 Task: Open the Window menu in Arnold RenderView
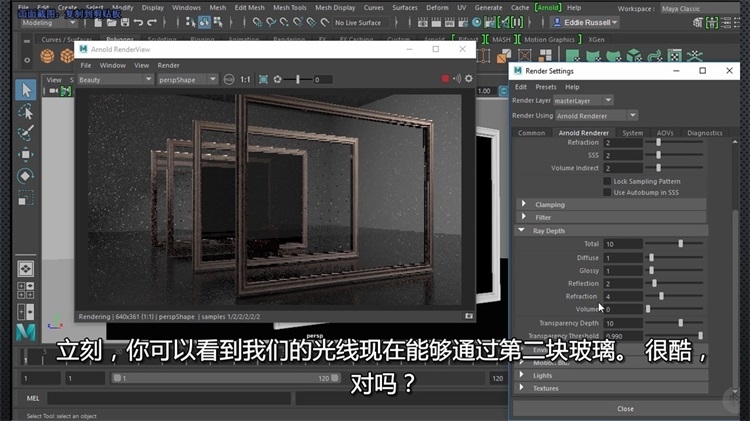(x=112, y=65)
